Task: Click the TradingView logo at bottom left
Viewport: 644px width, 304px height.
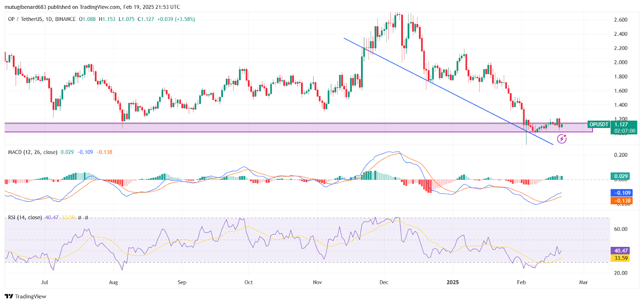Action: (x=25, y=296)
